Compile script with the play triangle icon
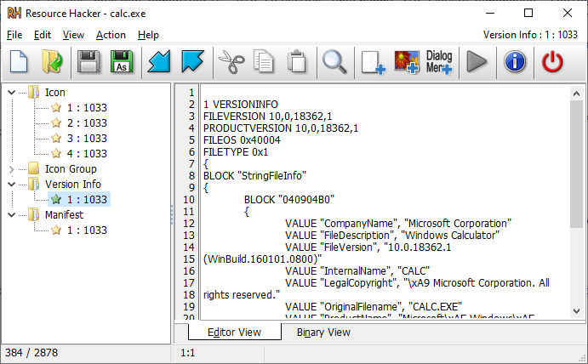Viewport: 588px width, 364px height. tap(477, 62)
